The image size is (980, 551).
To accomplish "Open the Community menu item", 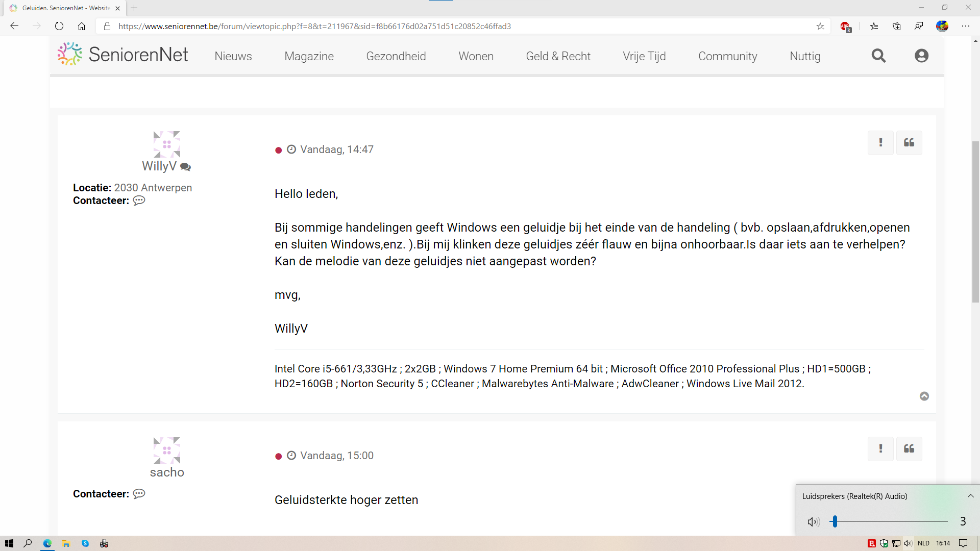I will click(x=727, y=56).
